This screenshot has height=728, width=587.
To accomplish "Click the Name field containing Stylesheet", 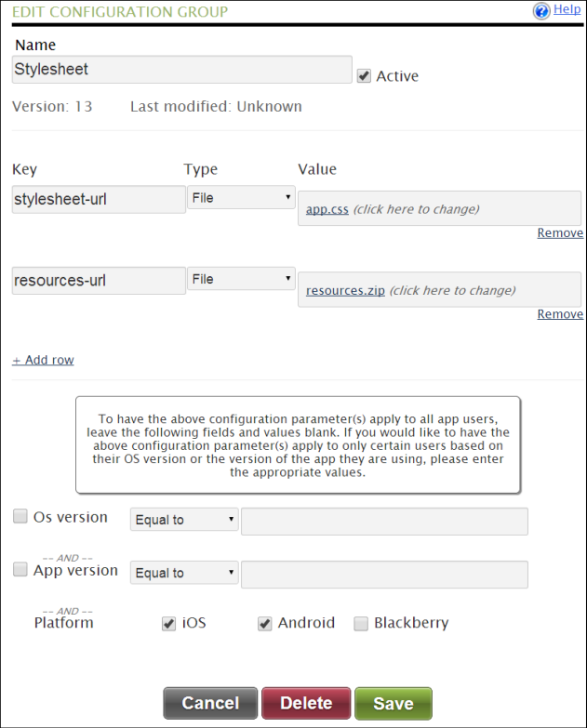I will (182, 70).
